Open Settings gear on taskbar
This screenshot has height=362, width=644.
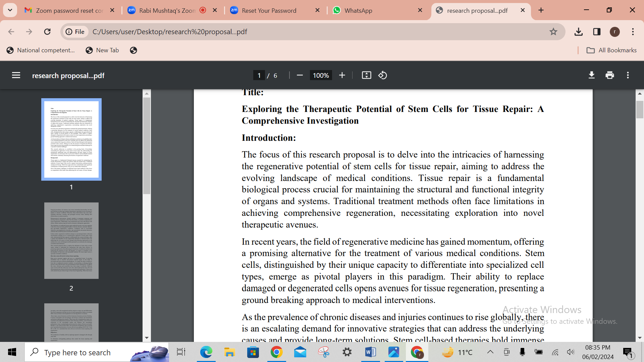(347, 352)
